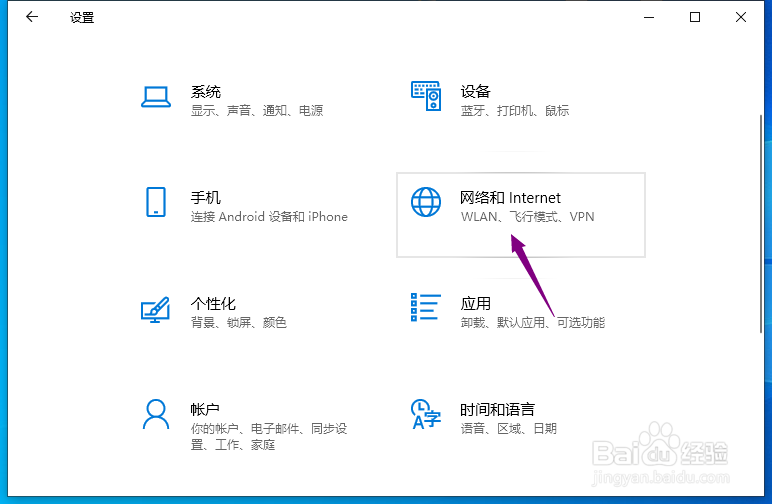772x504 pixels.
Task: Click the text 语音、区域、日期
Action: 509,429
